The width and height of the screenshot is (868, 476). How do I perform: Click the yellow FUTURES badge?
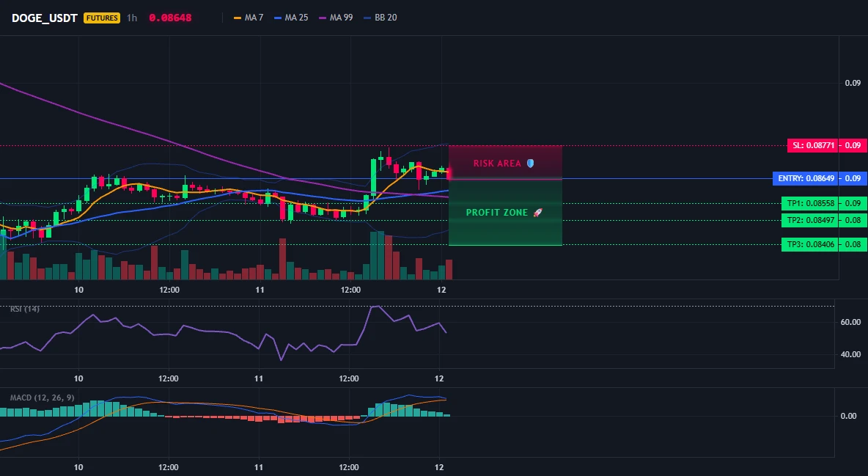pos(102,18)
